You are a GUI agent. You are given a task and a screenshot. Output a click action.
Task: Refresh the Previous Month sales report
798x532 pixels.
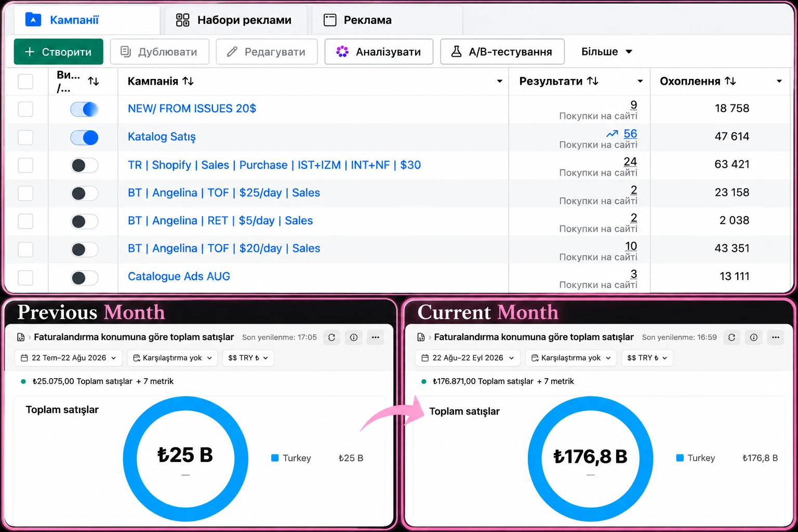click(331, 337)
